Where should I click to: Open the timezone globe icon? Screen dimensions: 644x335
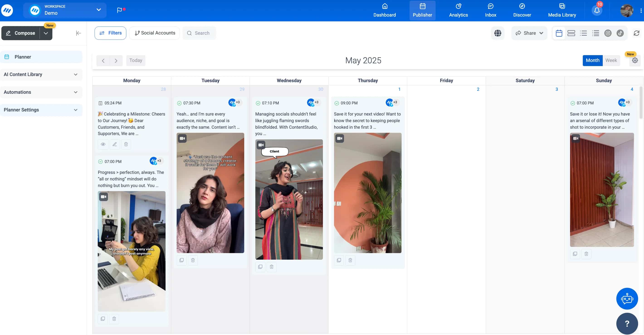coord(498,33)
